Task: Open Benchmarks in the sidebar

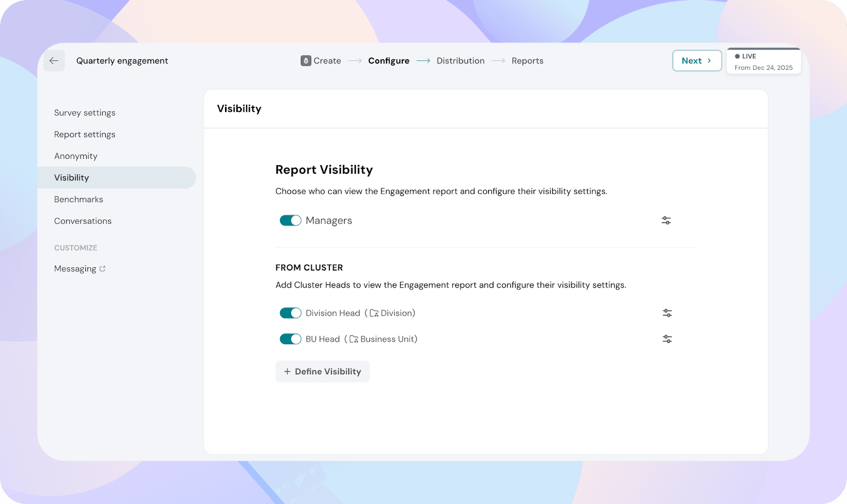Action: [x=78, y=200]
